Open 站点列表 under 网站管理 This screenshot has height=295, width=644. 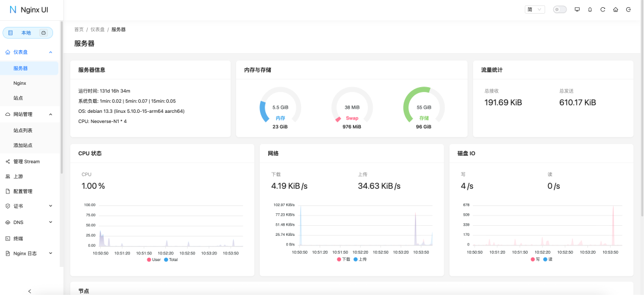pos(23,130)
